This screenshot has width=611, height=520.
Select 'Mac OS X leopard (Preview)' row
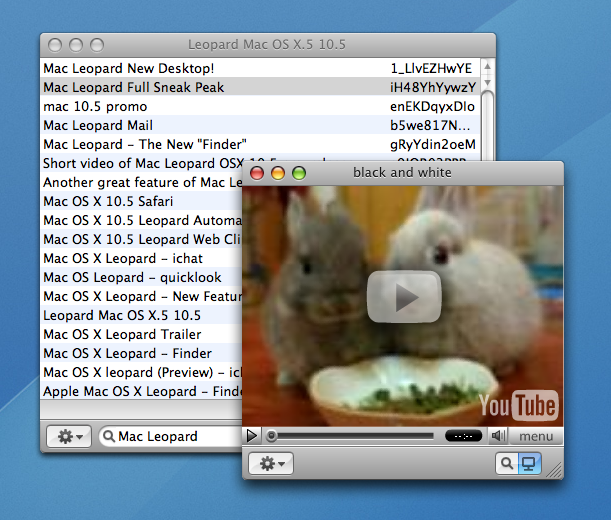[141, 372]
